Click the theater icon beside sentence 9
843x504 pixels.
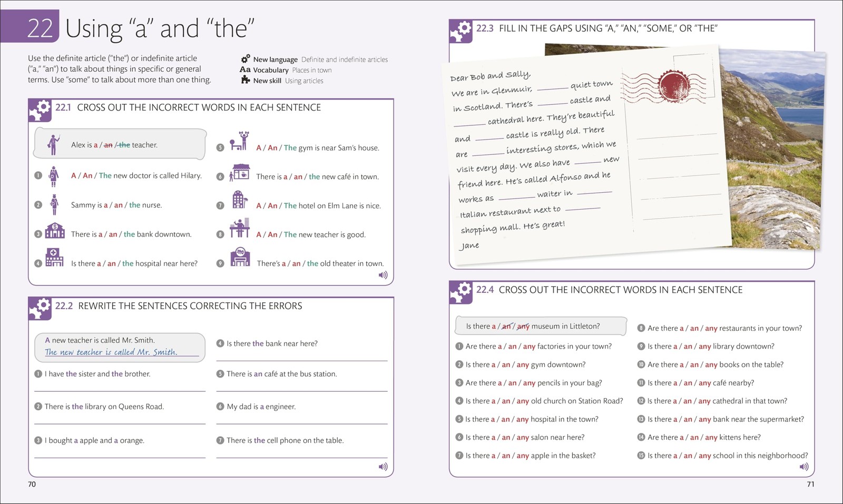(x=240, y=256)
